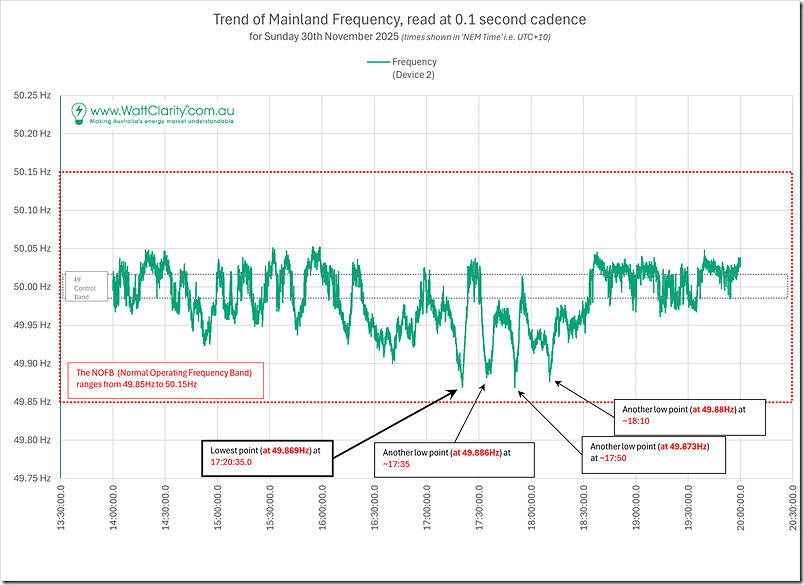
Task: Click the subtitle for Sunday 30th November 2025
Action: [400, 38]
